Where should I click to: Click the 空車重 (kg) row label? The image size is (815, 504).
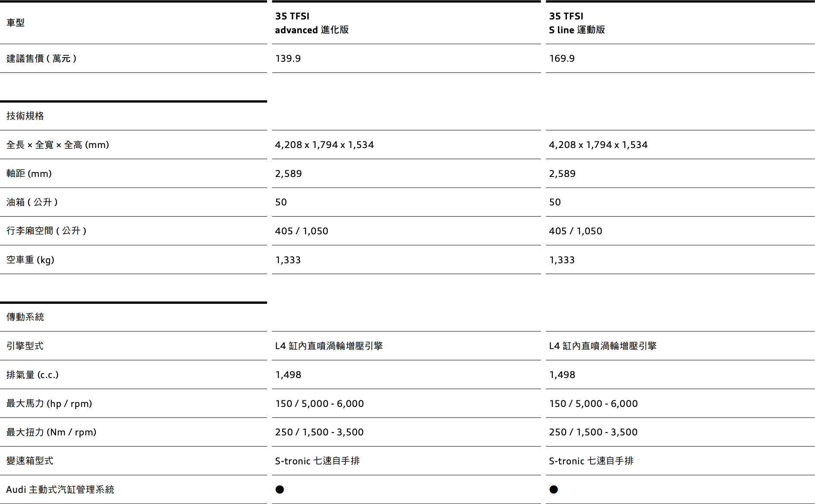(30, 260)
